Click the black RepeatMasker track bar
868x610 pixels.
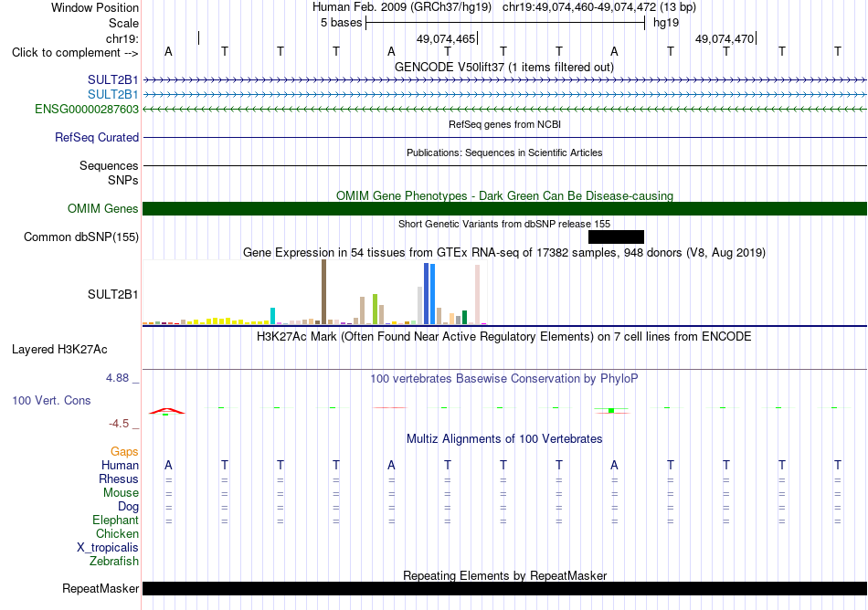[x=504, y=588]
